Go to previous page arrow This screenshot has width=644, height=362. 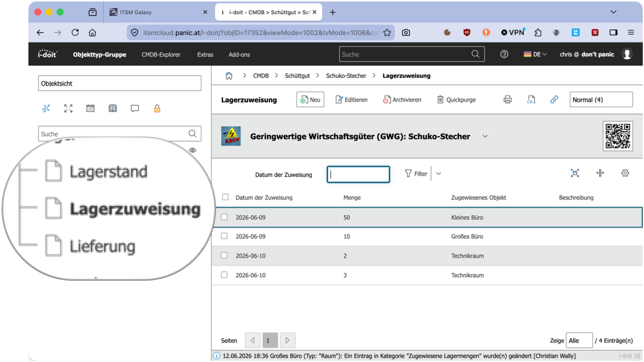(253, 340)
